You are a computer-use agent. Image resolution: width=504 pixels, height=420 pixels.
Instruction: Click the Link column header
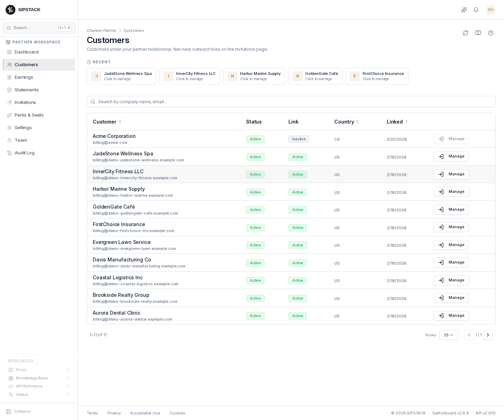[x=293, y=122]
